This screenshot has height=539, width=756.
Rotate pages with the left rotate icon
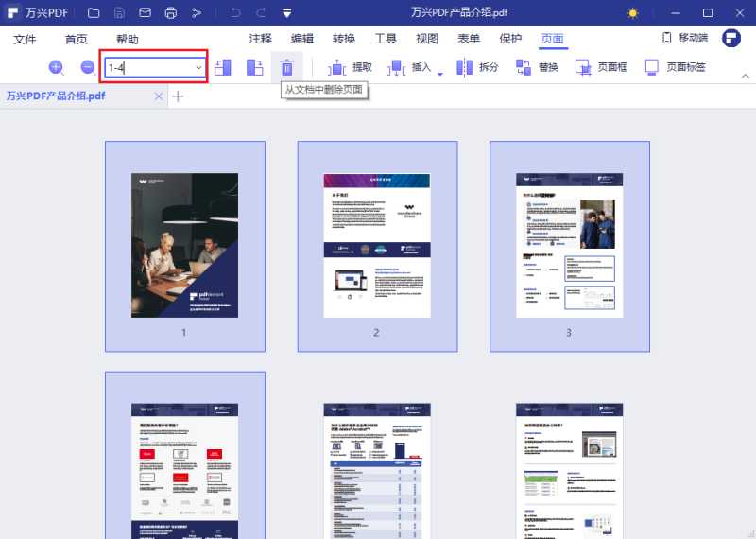point(223,67)
